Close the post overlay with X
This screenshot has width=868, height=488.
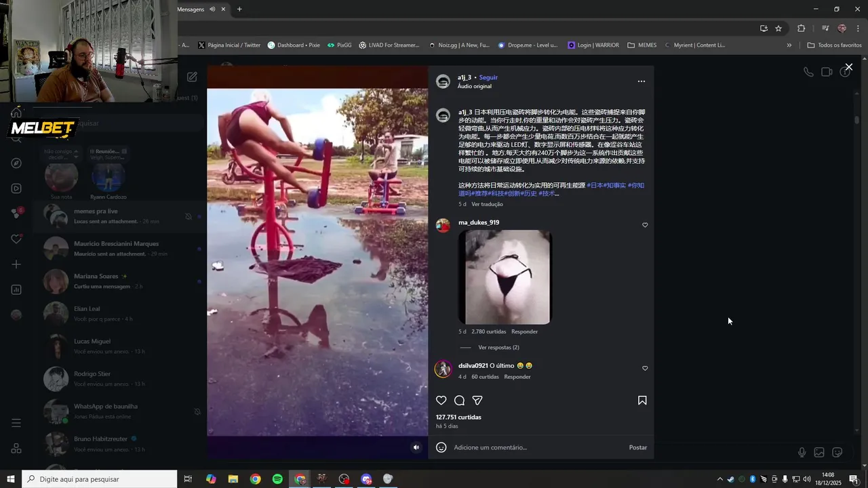[848, 67]
